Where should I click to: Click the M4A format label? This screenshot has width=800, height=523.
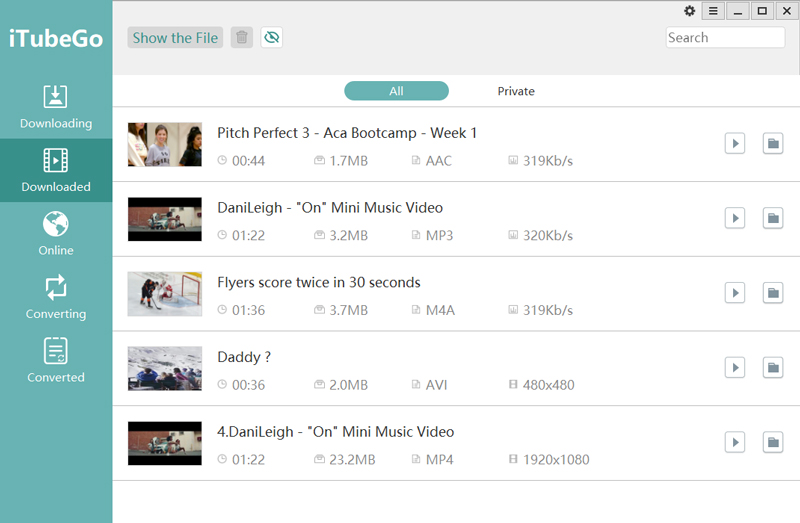(x=440, y=310)
